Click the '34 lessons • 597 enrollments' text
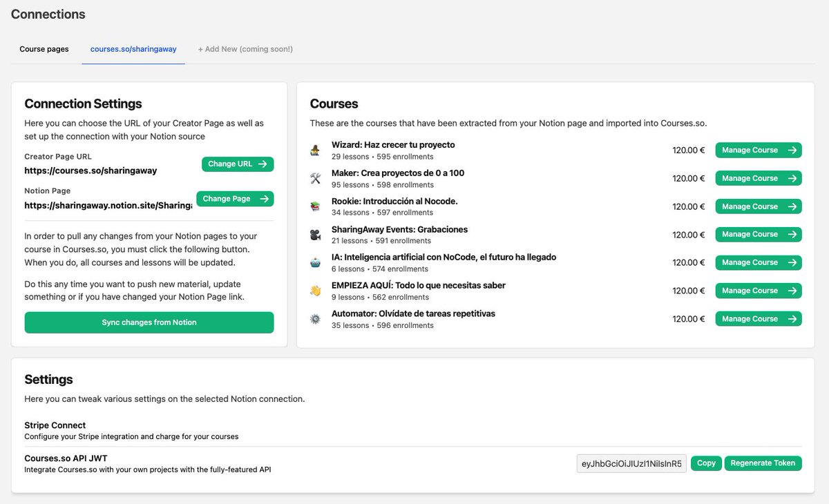Image resolution: width=829 pixels, height=504 pixels. coord(383,213)
